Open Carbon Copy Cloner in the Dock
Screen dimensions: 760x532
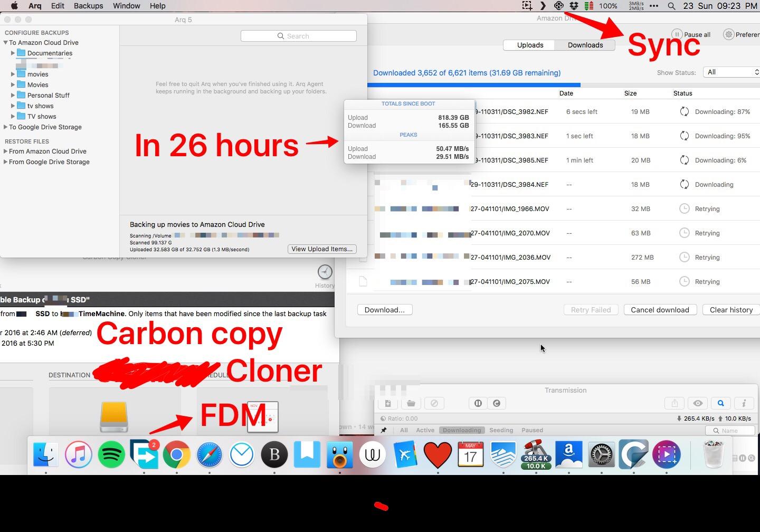tap(634, 454)
